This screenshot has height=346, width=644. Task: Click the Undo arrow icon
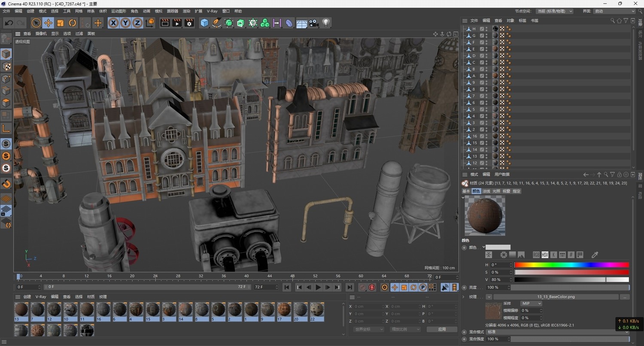(9, 23)
